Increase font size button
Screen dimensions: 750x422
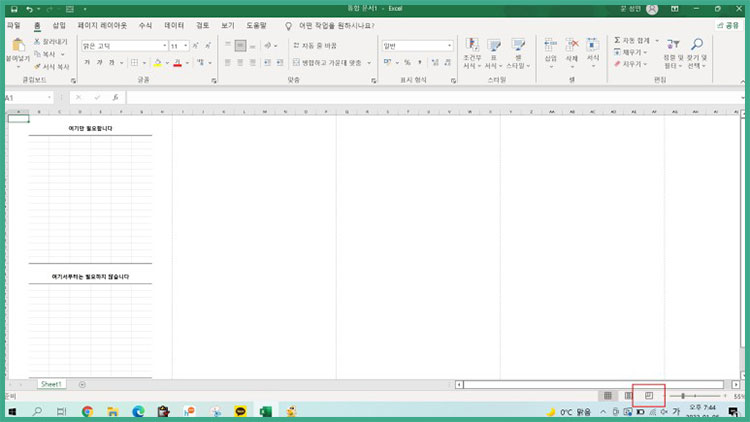coord(196,46)
